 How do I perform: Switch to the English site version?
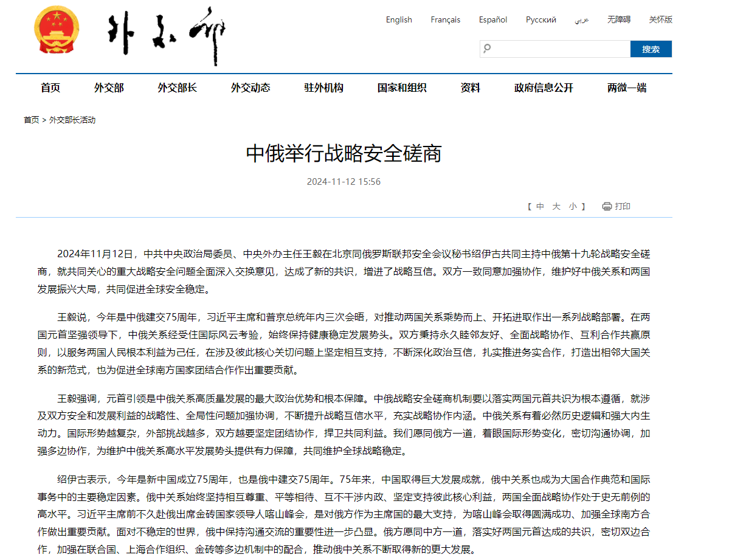coord(399,19)
